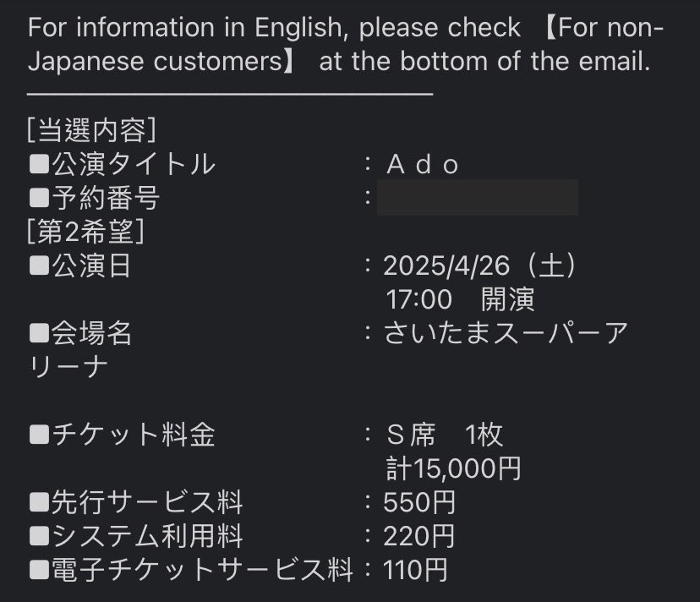The image size is (700, 602).
Task: Click the square bullet beside 公演タイトル
Action: (x=39, y=164)
